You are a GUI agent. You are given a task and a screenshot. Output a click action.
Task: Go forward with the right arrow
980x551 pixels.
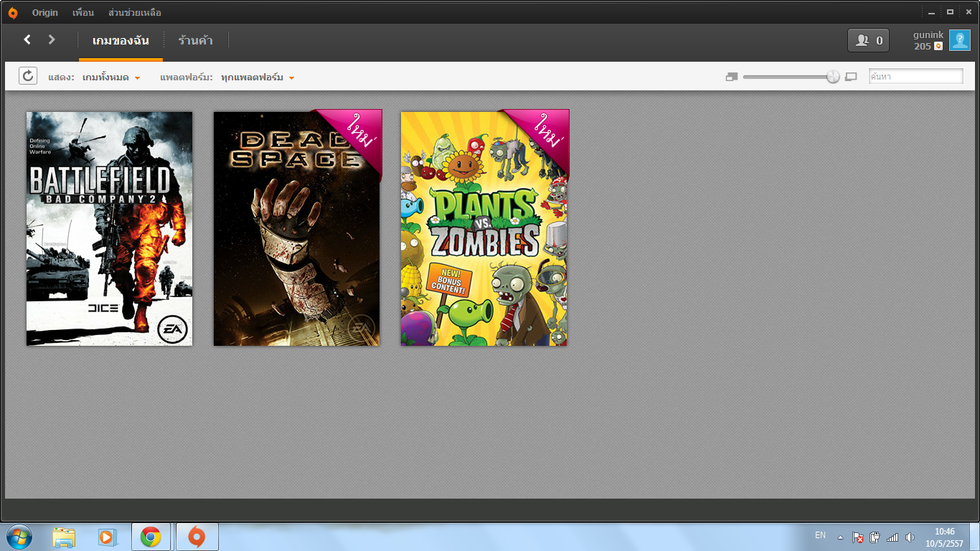tap(52, 39)
